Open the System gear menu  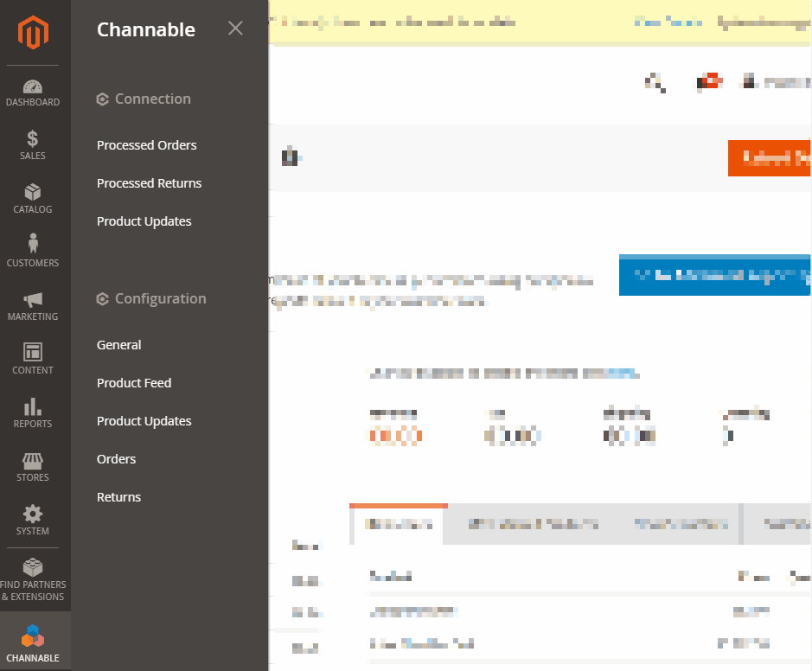[x=33, y=521]
